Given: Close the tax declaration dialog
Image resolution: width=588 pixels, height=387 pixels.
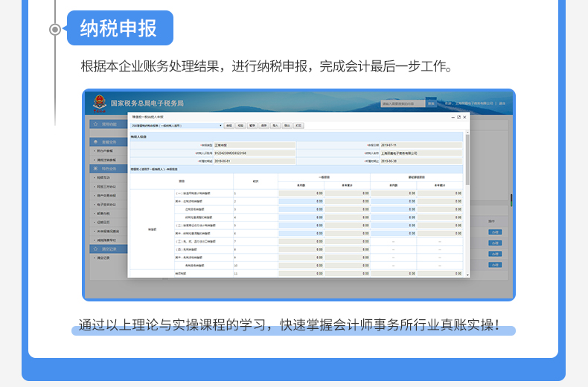Looking at the screenshot, I should pos(465,117).
